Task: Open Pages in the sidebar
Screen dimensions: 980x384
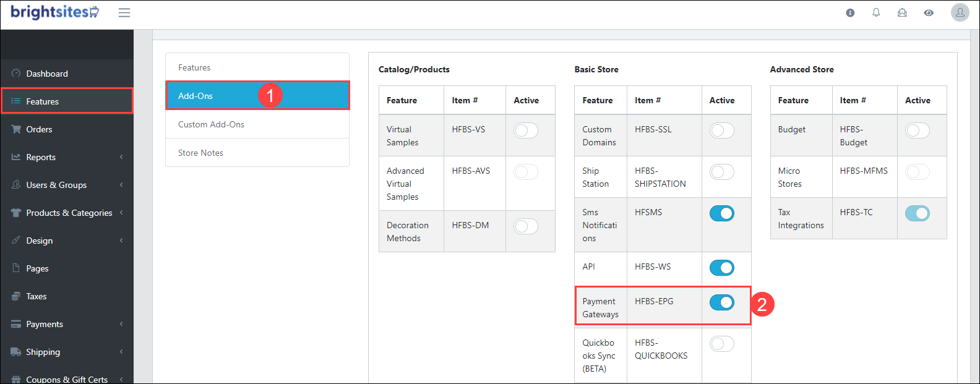Action: (67, 268)
